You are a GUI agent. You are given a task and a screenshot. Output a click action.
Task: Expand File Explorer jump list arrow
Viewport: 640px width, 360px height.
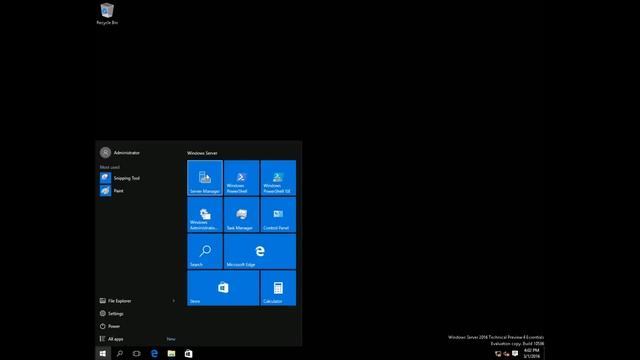click(173, 301)
